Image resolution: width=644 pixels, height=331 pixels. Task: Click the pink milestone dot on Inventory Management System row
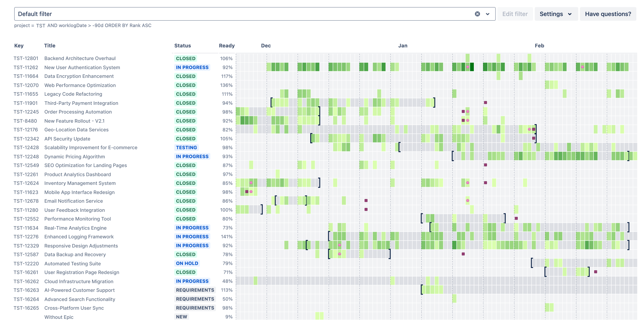click(251, 183)
